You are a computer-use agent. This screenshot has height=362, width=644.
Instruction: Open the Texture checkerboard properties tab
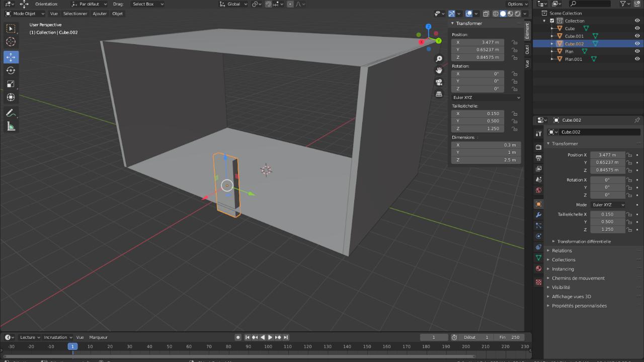coord(538,282)
